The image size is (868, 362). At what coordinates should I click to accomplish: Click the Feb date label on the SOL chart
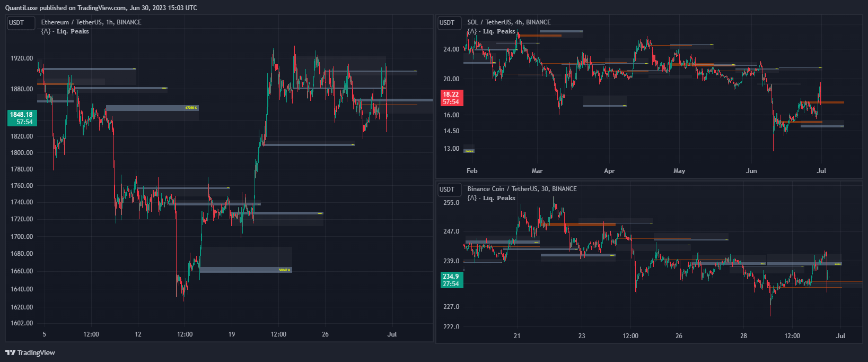[472, 171]
